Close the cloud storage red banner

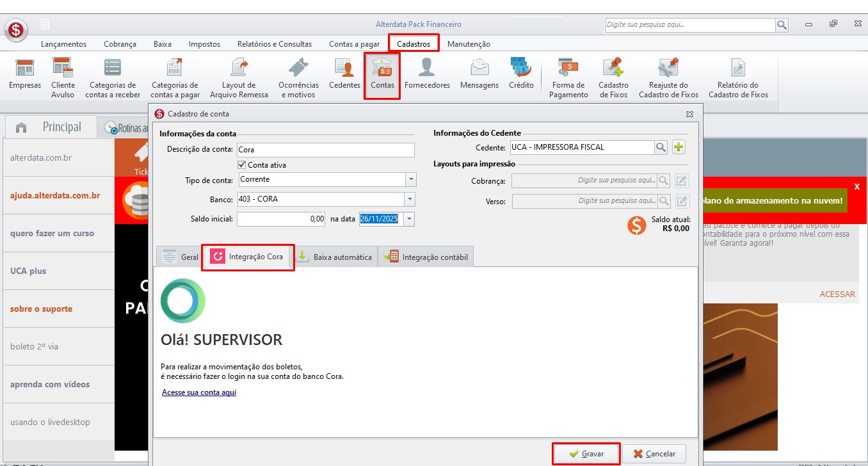[x=857, y=186]
